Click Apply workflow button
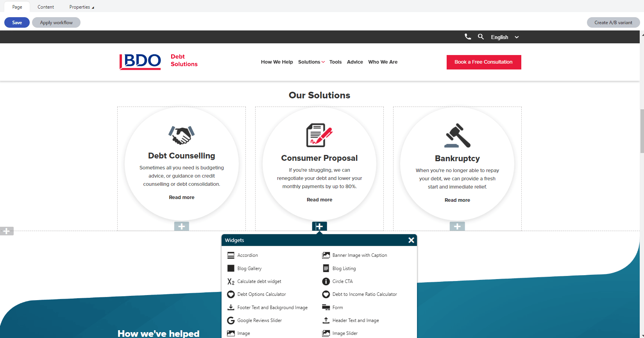The image size is (644, 338). [56, 23]
